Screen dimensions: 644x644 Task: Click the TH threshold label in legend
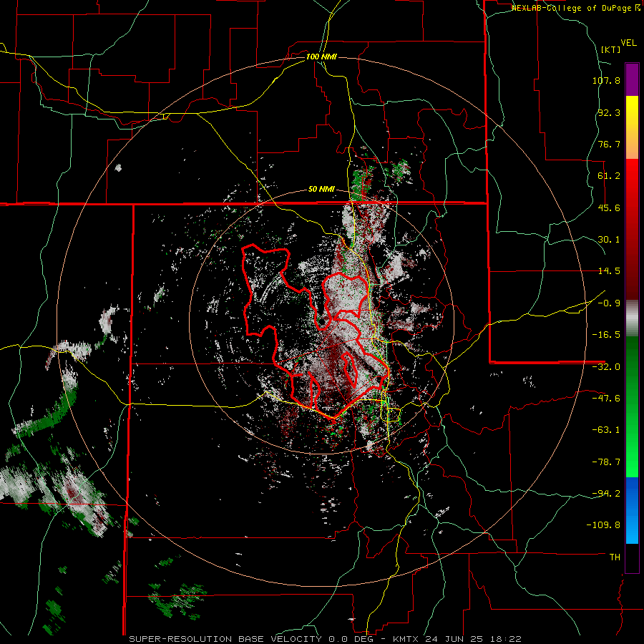tap(615, 557)
